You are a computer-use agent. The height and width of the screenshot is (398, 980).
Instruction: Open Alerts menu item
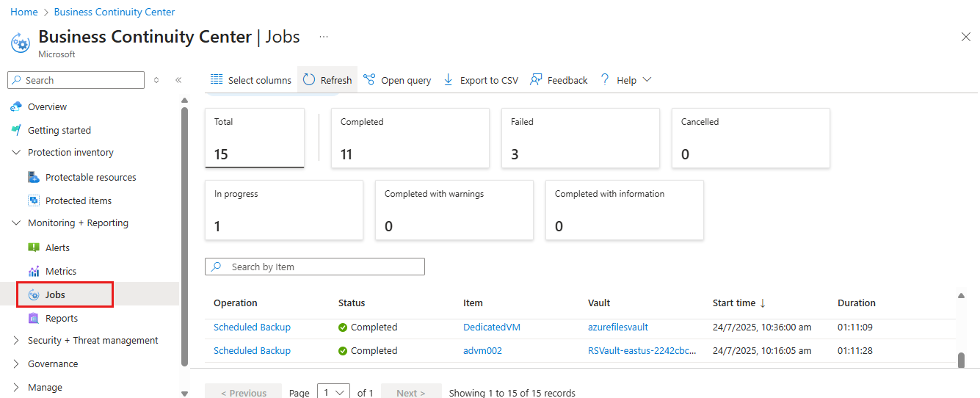[x=58, y=248]
